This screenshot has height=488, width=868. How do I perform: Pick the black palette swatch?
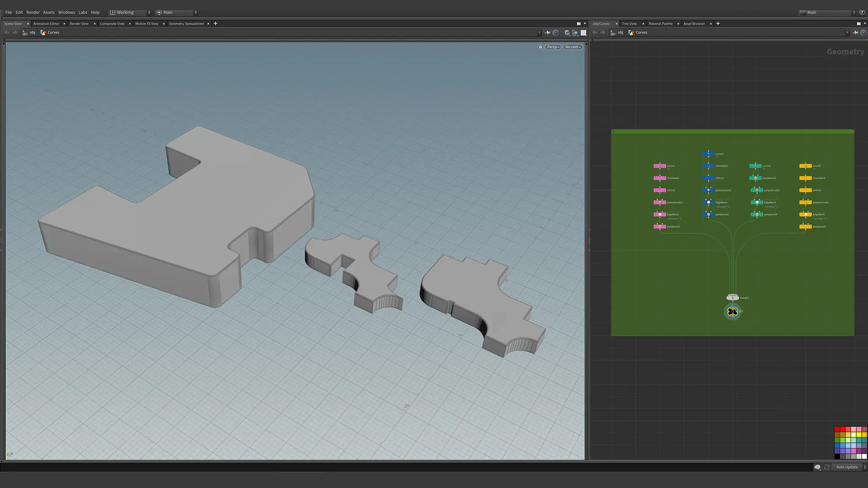click(837, 456)
